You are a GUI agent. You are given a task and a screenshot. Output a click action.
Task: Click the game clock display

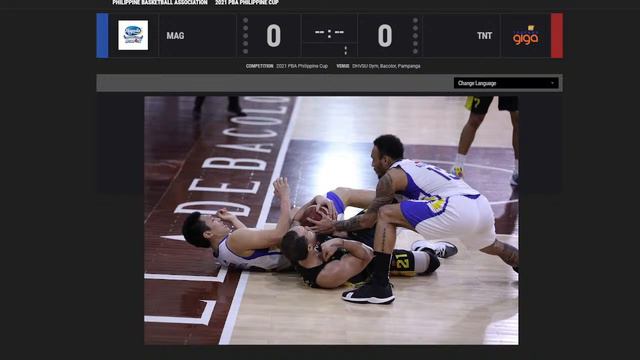pos(329,32)
